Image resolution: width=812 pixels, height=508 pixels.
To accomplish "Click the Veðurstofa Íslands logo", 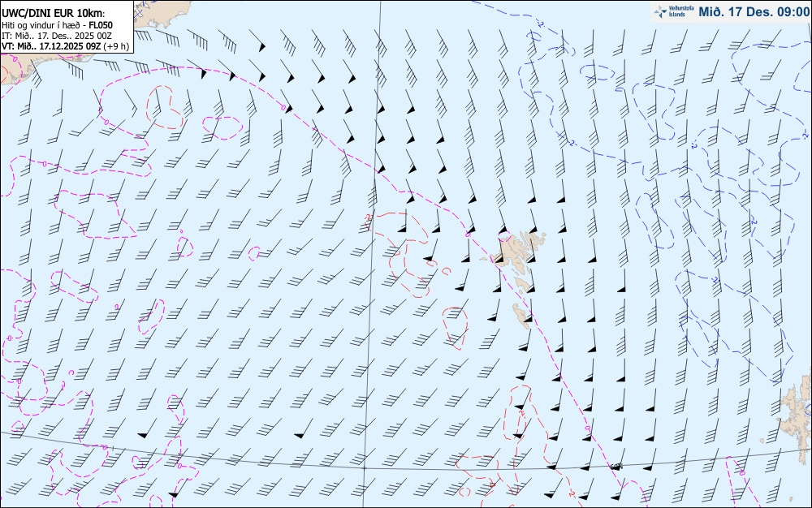I will [674, 11].
